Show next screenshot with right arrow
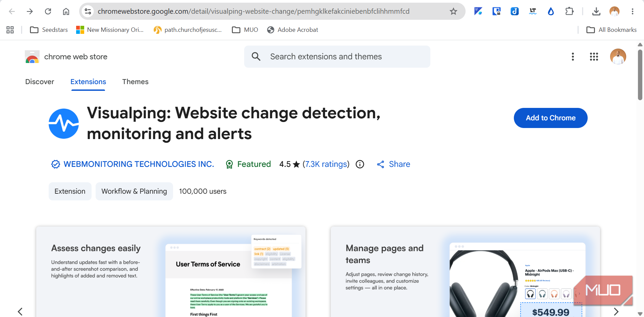Image resolution: width=644 pixels, height=317 pixels. [616, 312]
